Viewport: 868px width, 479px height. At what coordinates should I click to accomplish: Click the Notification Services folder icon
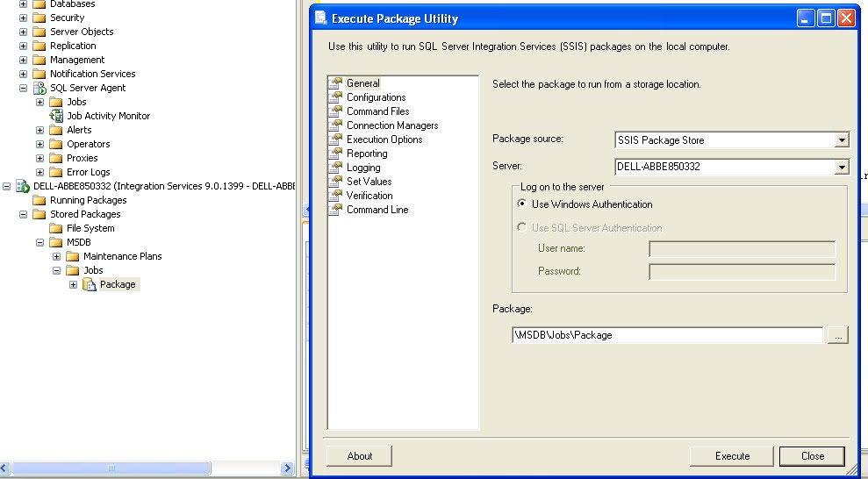point(39,74)
